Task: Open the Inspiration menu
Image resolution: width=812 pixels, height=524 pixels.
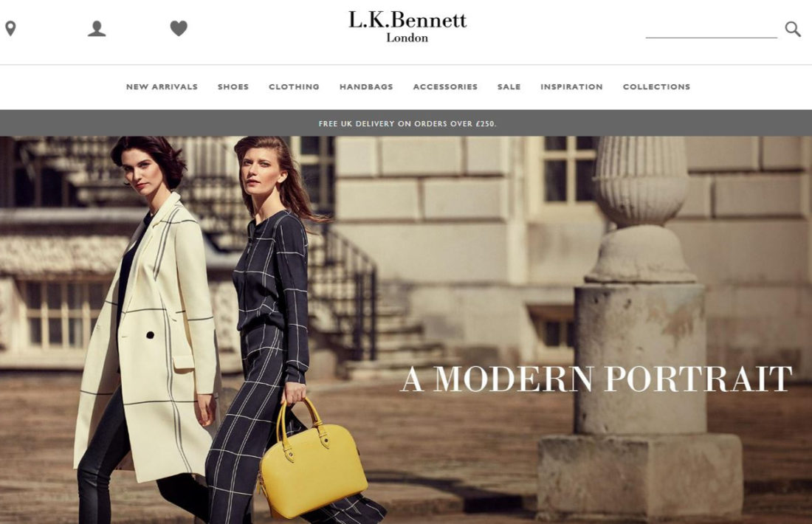Action: pos(571,87)
